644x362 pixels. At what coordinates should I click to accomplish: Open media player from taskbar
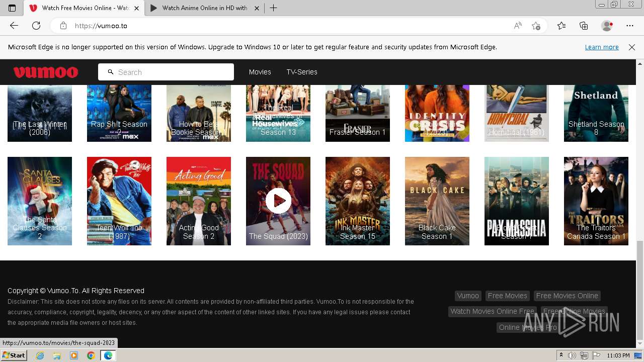pos(74,355)
